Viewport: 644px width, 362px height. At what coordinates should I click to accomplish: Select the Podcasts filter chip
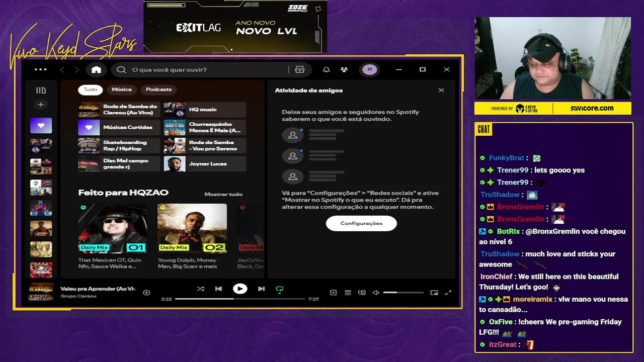(158, 89)
